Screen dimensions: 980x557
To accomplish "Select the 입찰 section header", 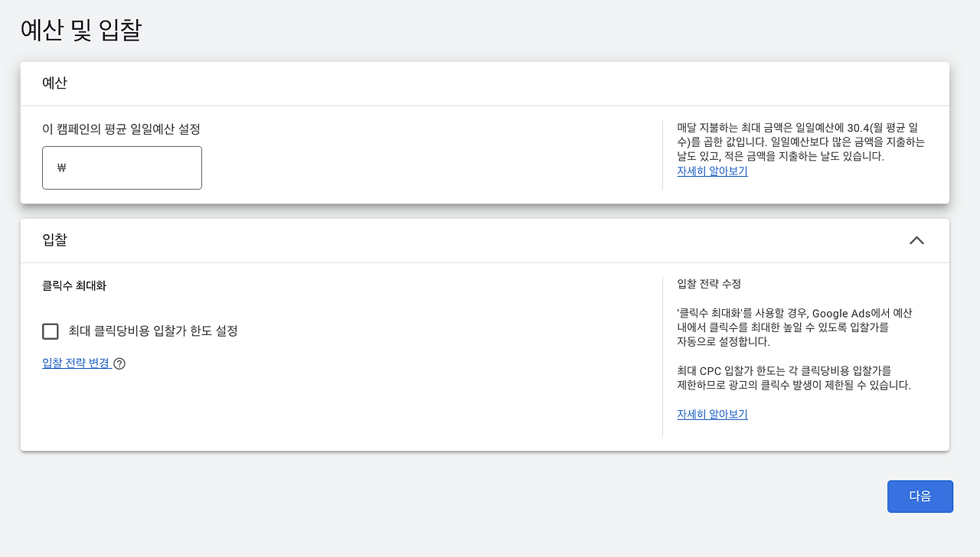I will click(54, 239).
